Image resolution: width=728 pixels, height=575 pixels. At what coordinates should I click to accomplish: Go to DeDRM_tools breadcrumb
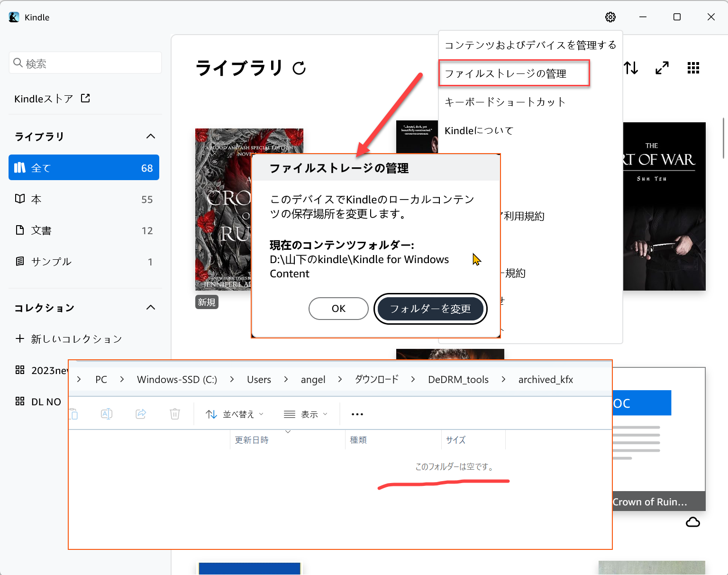(458, 380)
